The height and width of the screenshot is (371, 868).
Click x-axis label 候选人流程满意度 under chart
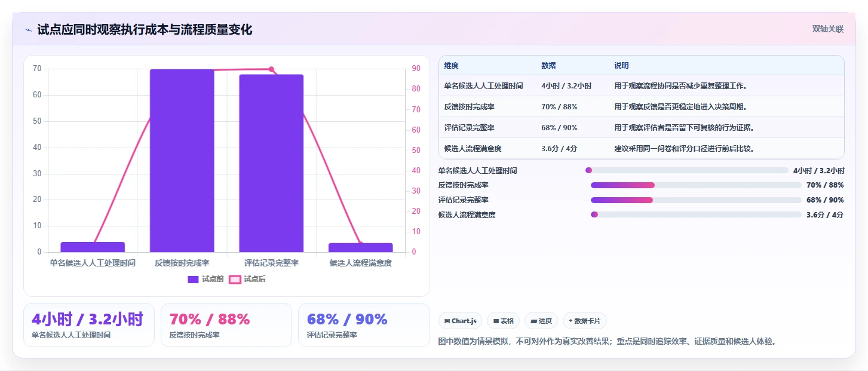(361, 263)
